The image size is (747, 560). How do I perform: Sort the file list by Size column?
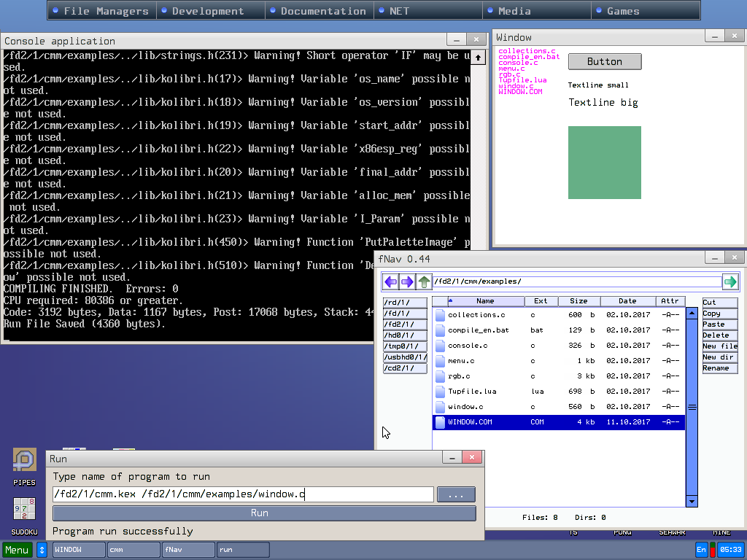(578, 301)
